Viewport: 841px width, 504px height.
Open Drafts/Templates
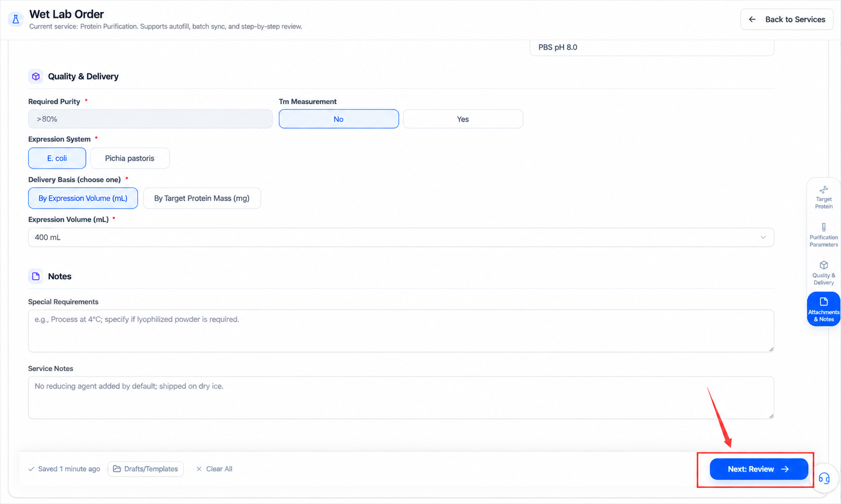coord(145,469)
